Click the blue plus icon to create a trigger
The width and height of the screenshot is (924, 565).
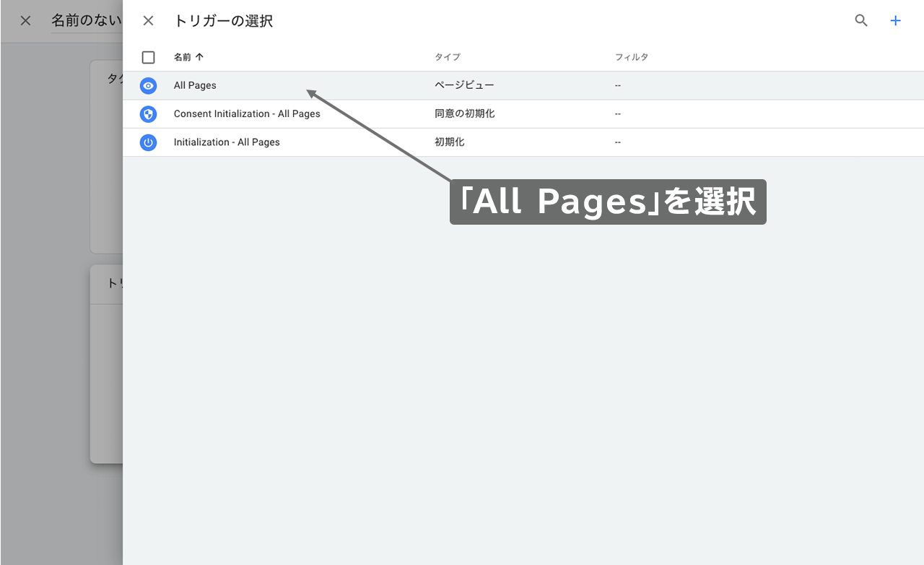click(895, 20)
